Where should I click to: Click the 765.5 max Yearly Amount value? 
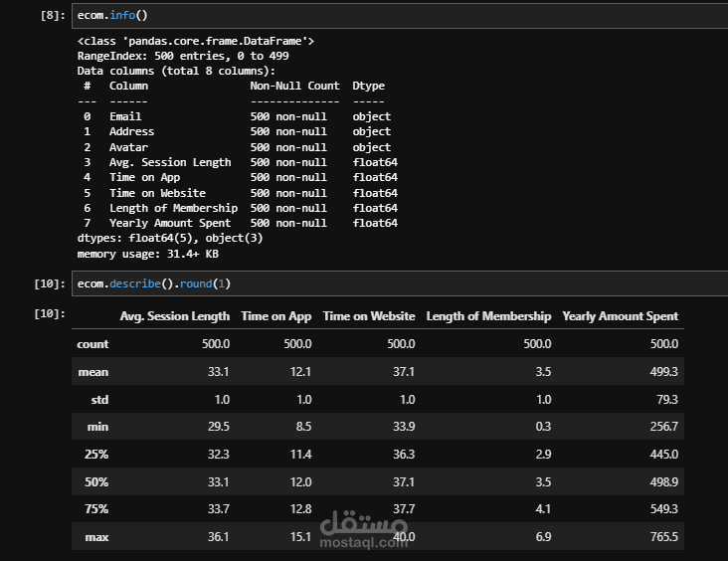click(664, 537)
